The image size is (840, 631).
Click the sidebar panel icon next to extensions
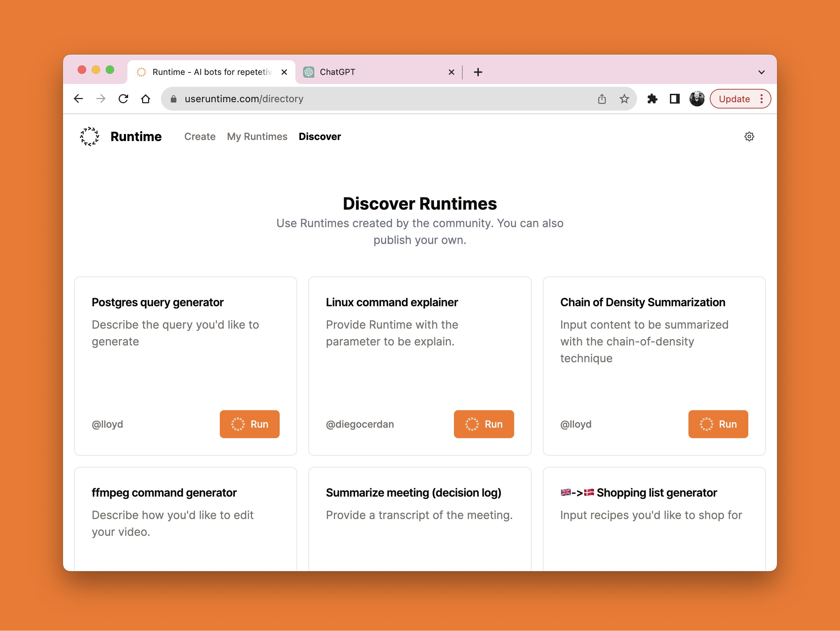(x=674, y=99)
